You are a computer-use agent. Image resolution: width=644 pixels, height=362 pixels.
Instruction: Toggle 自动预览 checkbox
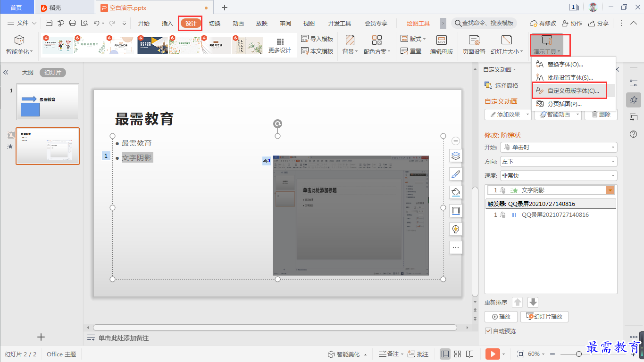click(x=488, y=331)
